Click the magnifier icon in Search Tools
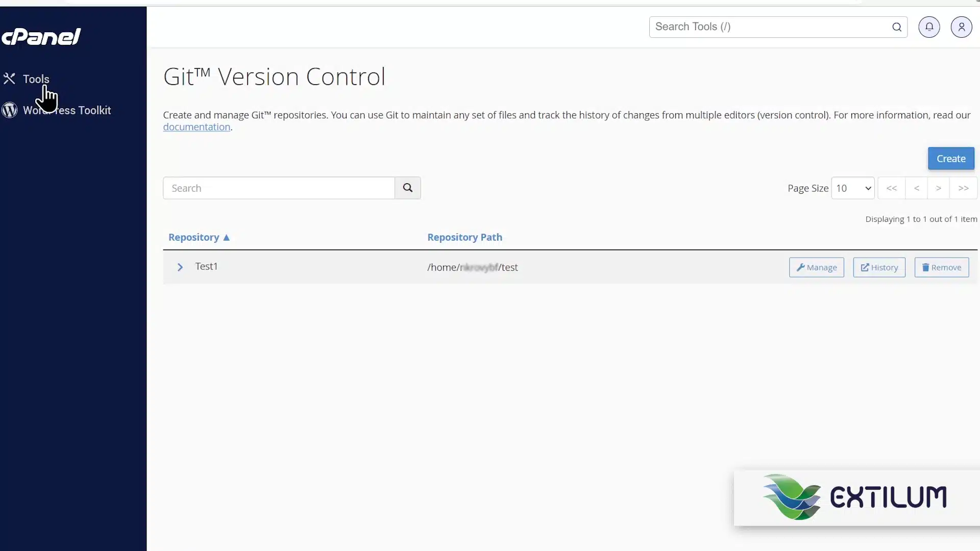The image size is (980, 551). pyautogui.click(x=897, y=27)
